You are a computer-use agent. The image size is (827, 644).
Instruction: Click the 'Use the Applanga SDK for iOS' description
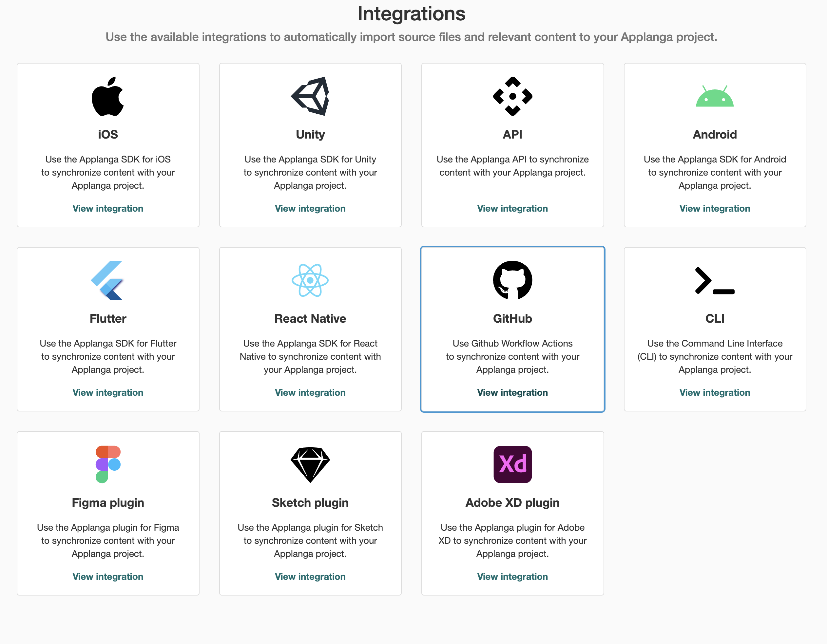(x=108, y=173)
